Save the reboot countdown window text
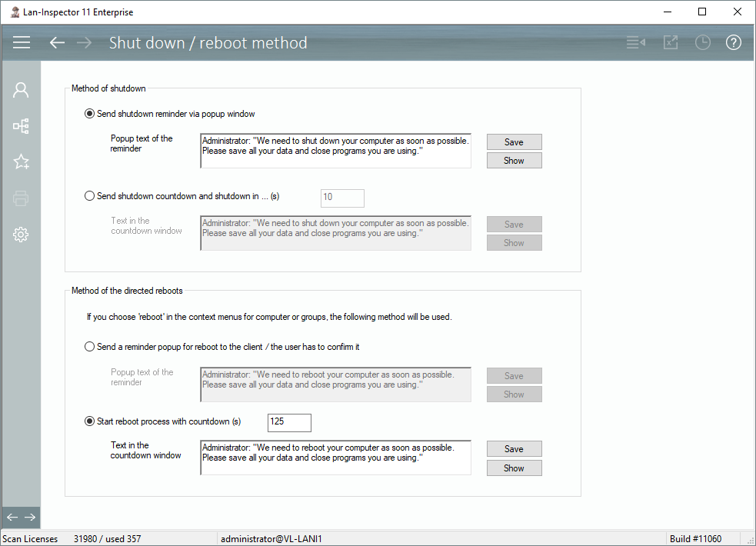 (514, 449)
